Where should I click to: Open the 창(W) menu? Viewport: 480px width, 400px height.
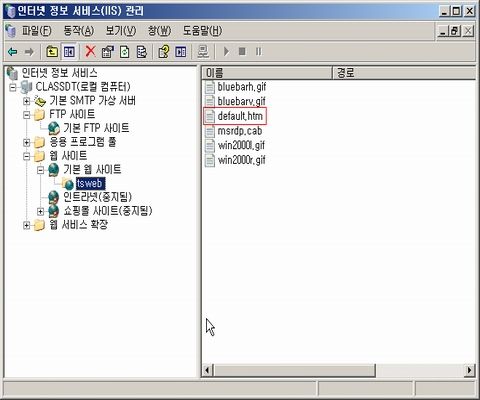coord(159,31)
